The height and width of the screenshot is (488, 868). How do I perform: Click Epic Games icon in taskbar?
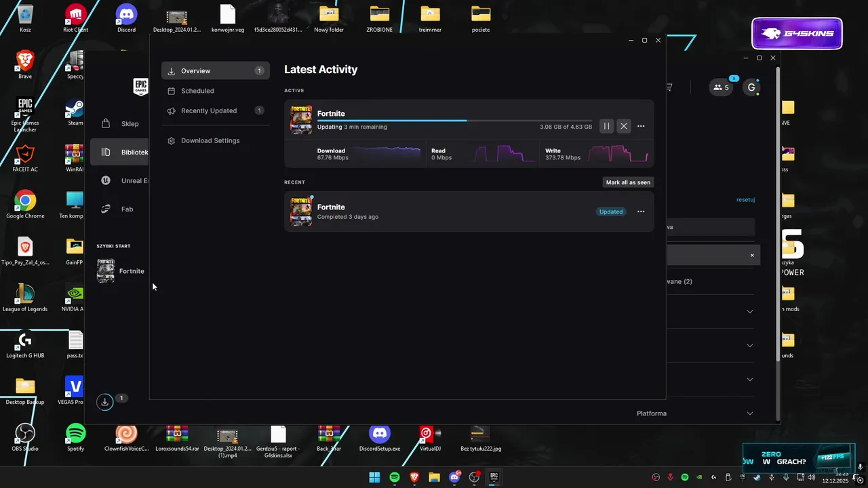click(x=494, y=477)
